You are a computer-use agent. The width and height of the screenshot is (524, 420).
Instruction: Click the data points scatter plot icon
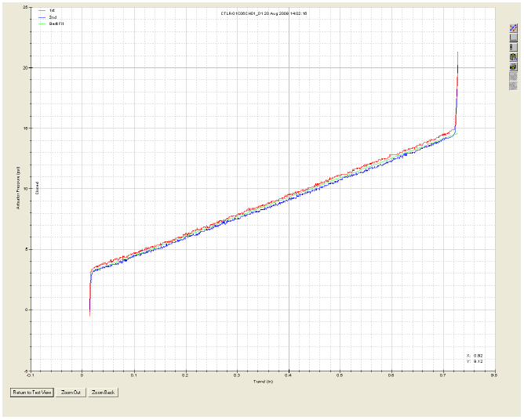pos(513,28)
